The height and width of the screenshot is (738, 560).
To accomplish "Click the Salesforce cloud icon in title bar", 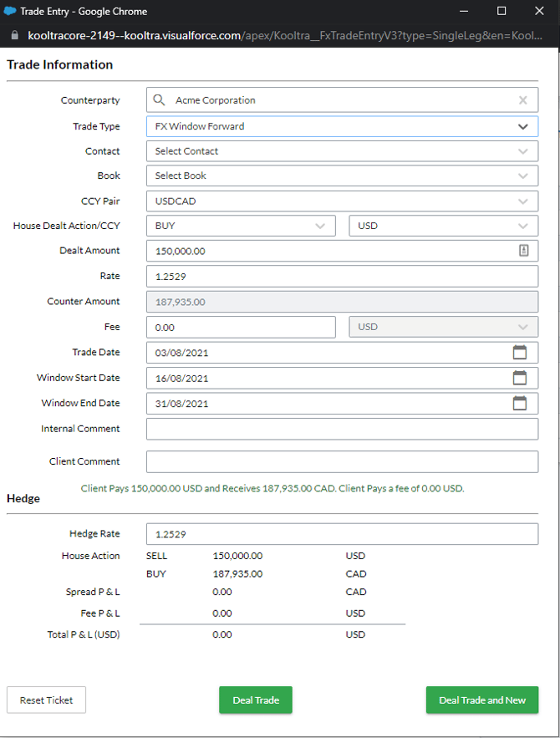I will pos(10,11).
